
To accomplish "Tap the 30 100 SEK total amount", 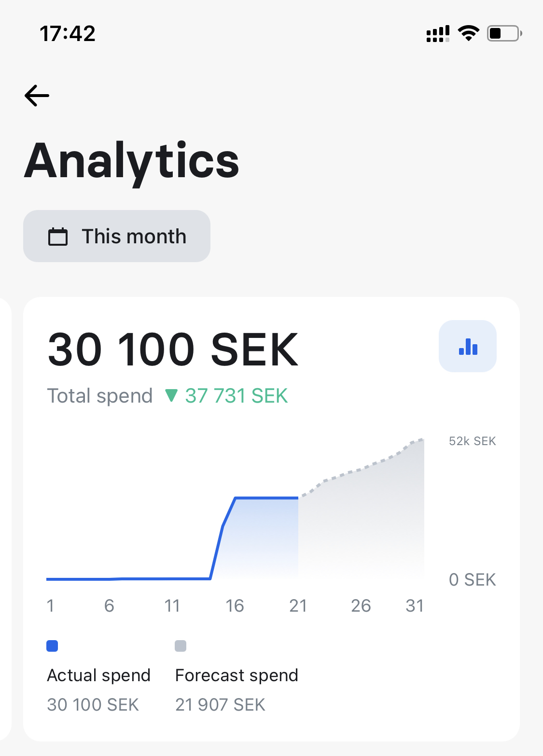I will click(x=173, y=349).
